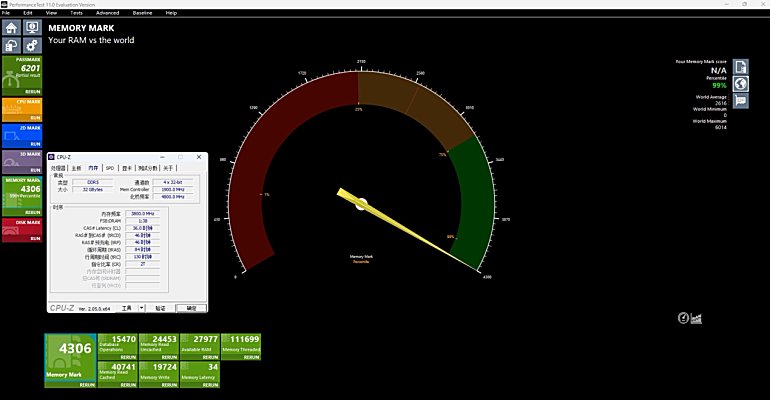This screenshot has width=770, height=400.
Task: Switch to CPU-Z 主板 tab
Action: [77, 168]
